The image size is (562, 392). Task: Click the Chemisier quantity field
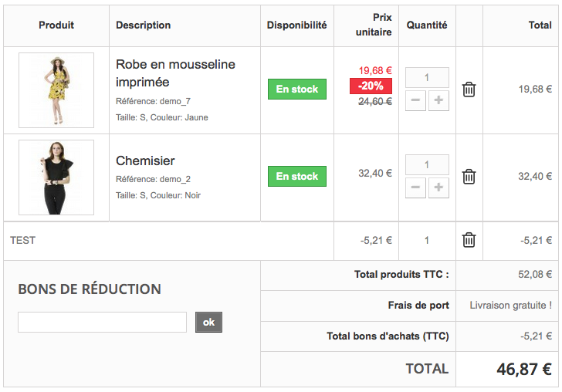tap(427, 164)
